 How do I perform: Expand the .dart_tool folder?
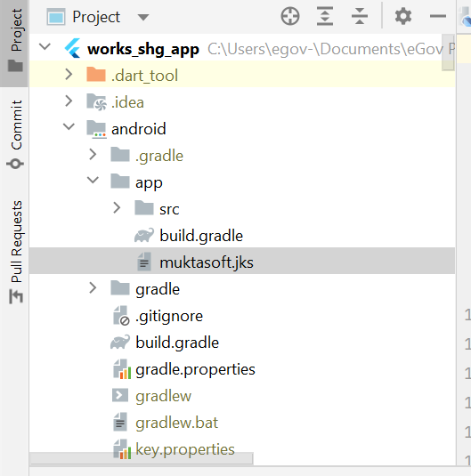69,75
